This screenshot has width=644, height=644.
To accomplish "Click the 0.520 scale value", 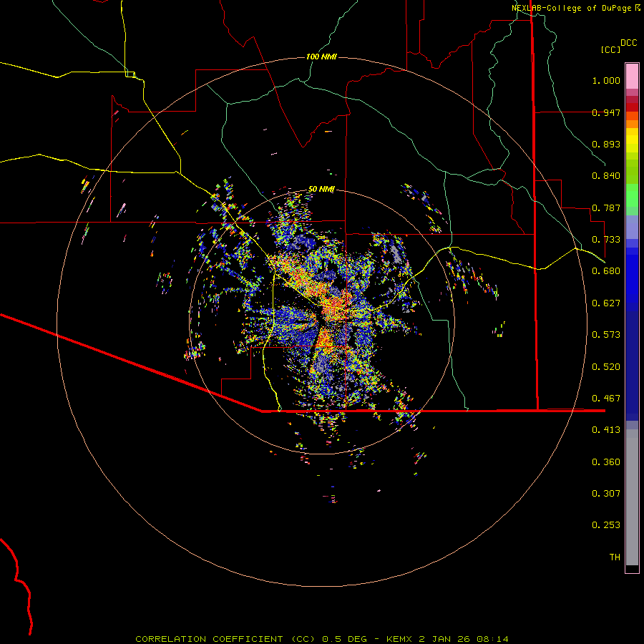I will (x=606, y=367).
